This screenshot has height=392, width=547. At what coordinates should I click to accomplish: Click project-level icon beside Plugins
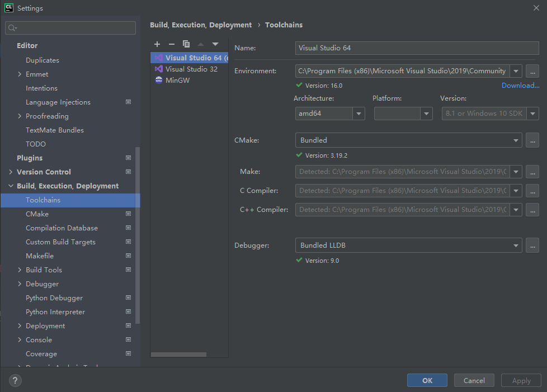tap(129, 158)
